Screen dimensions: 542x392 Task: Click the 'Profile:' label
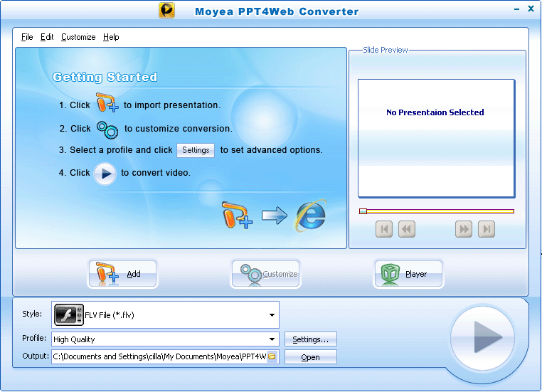(34, 338)
